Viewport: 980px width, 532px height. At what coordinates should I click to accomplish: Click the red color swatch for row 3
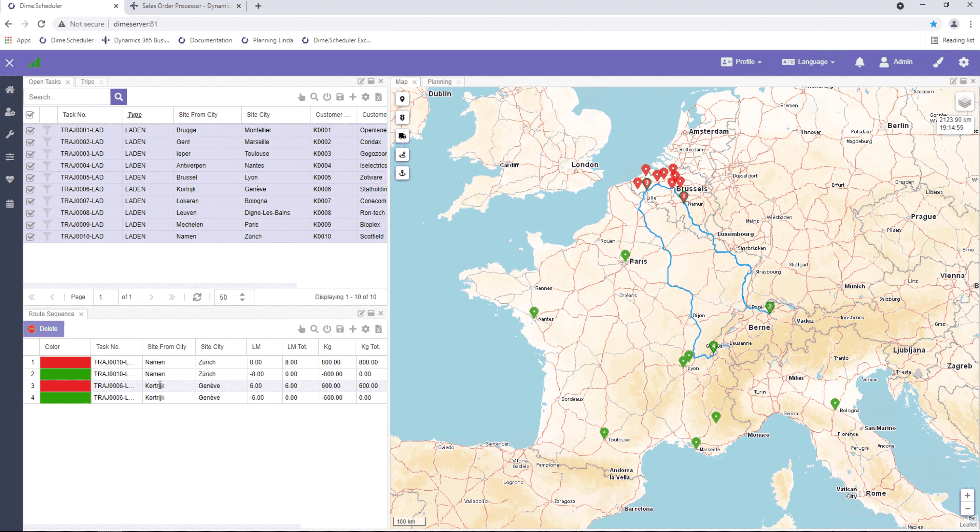click(65, 385)
